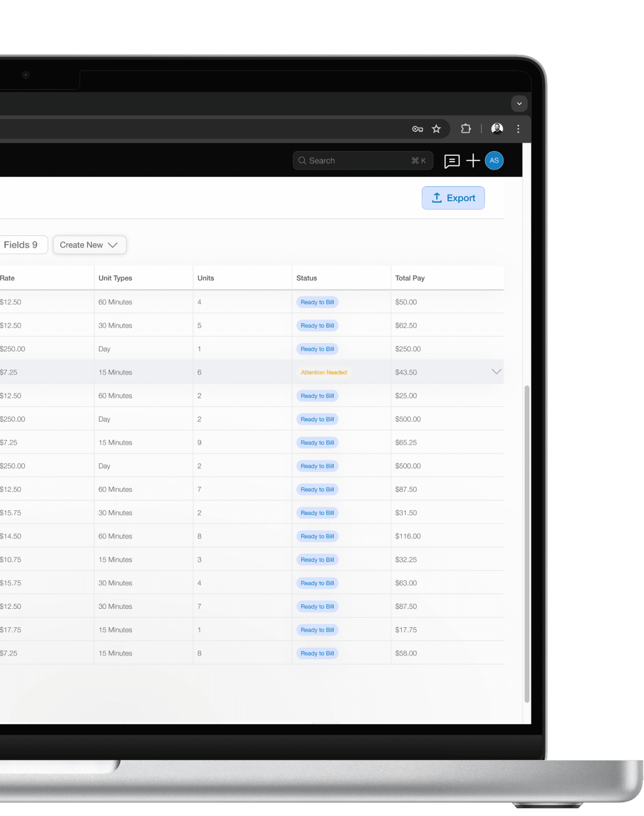
Task: Open the AS account avatar
Action: click(493, 161)
